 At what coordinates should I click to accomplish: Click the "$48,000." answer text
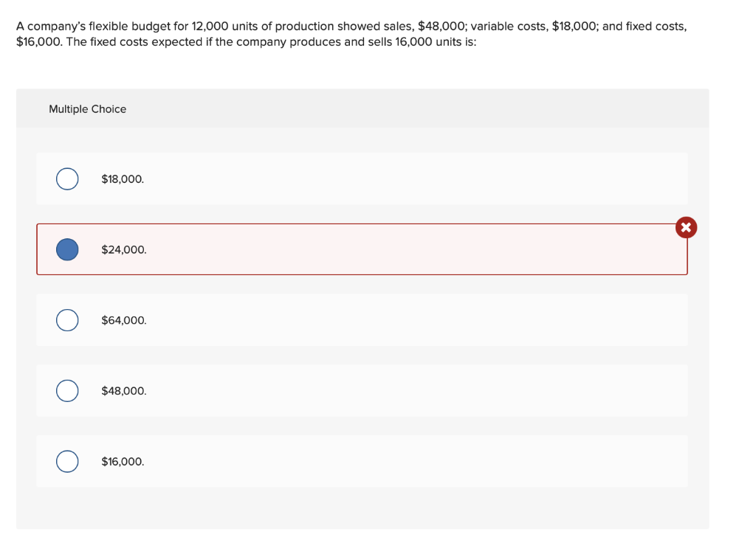tap(124, 391)
